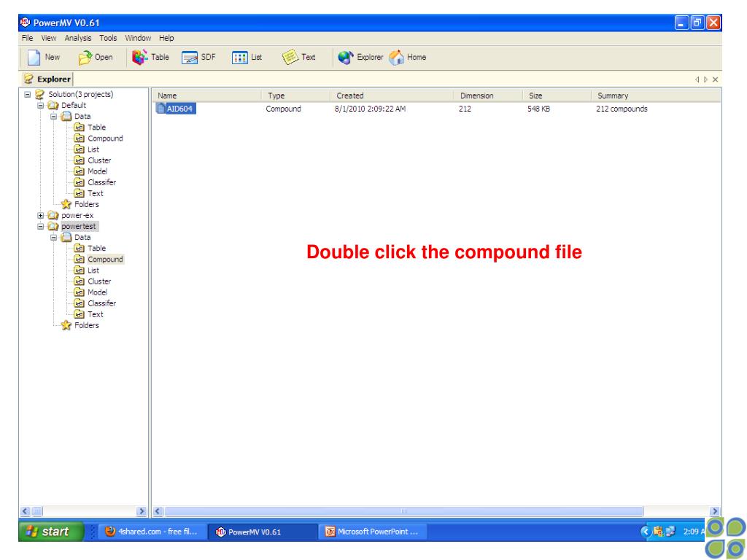
Task: Click the PowerPoint taskbar icon
Action: click(330, 532)
